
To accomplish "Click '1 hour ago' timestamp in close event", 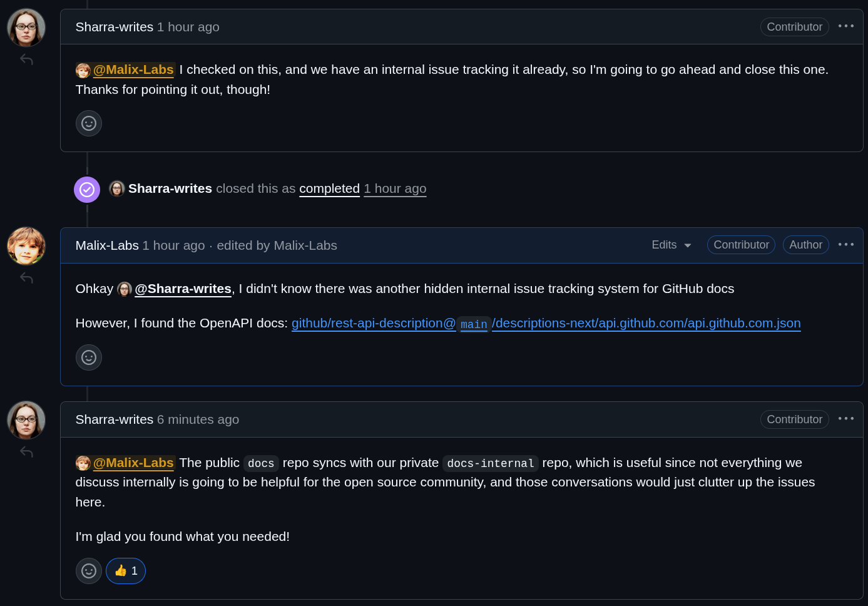I will (x=395, y=188).
